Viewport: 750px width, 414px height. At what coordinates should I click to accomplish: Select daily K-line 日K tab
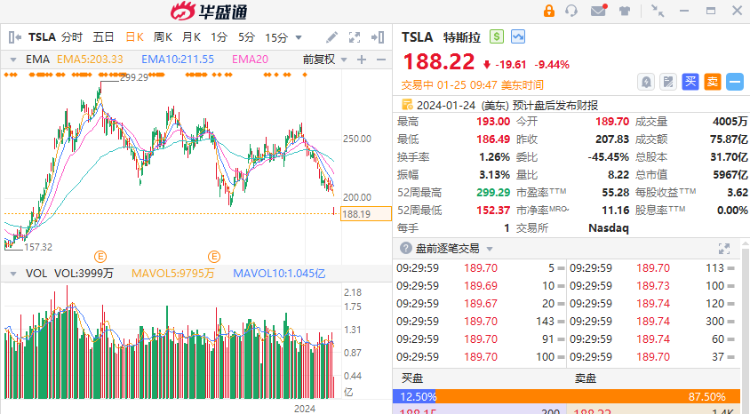(x=134, y=37)
